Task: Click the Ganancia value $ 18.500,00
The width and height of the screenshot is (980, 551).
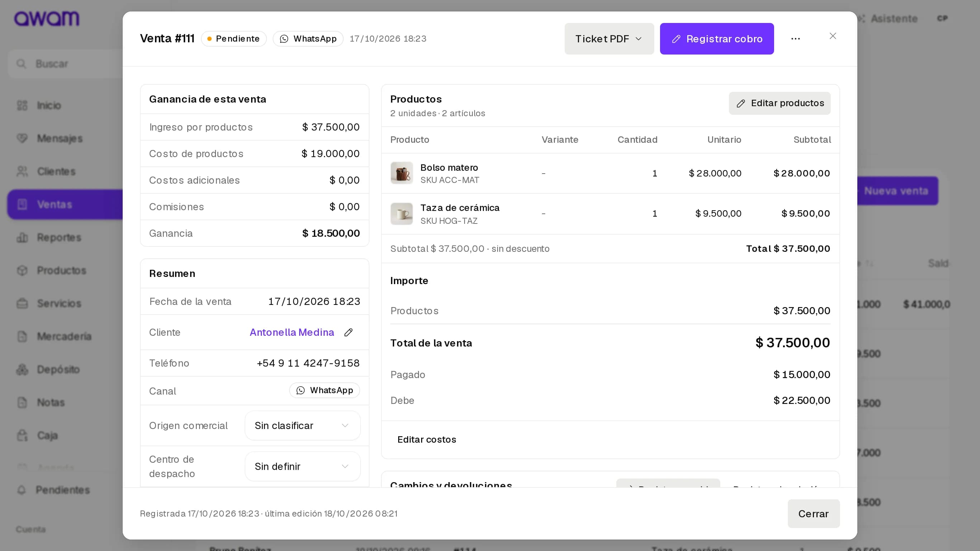Action: 331,233
